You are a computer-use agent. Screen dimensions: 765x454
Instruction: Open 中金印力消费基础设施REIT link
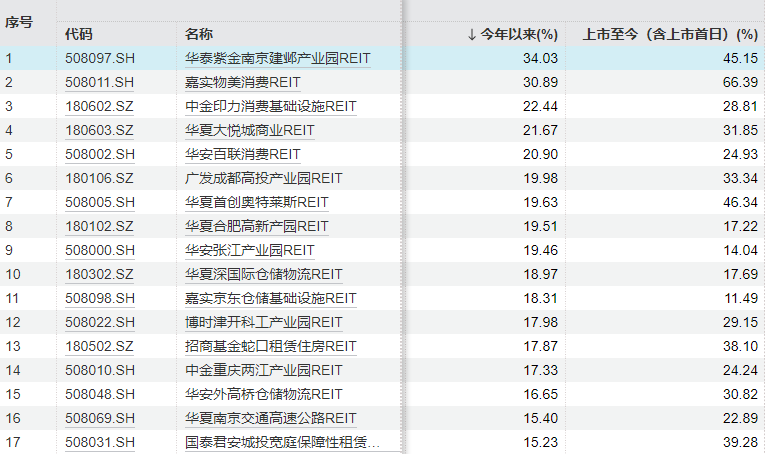tap(271, 106)
